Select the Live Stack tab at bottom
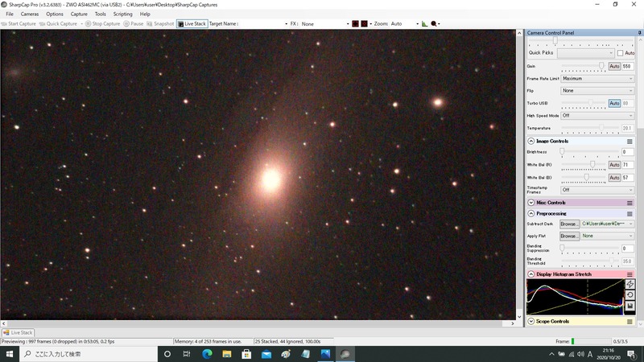 (18, 333)
